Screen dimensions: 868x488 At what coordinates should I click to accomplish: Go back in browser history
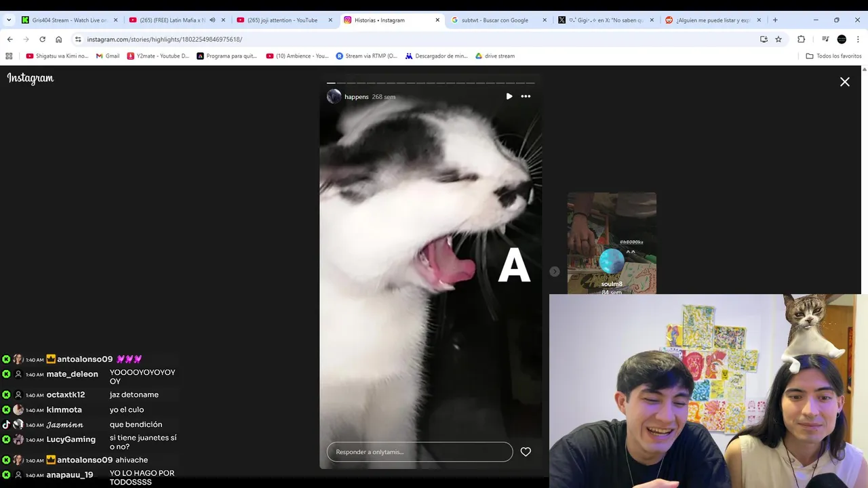tap(9, 39)
